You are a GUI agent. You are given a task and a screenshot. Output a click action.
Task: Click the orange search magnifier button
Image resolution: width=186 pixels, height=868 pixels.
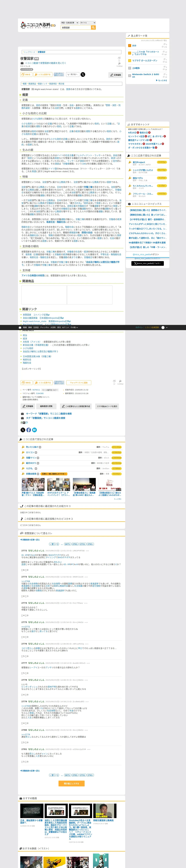tap(93, 28)
